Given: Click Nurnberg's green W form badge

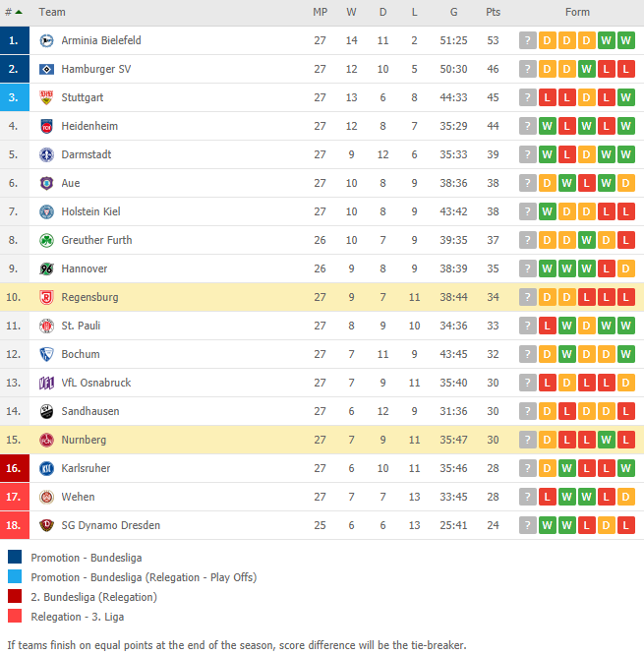Looking at the screenshot, I should [x=606, y=440].
